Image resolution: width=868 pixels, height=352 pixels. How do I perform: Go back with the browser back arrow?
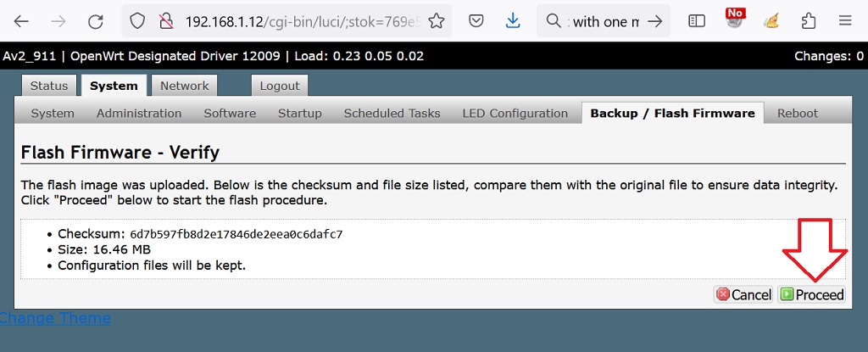[x=21, y=21]
